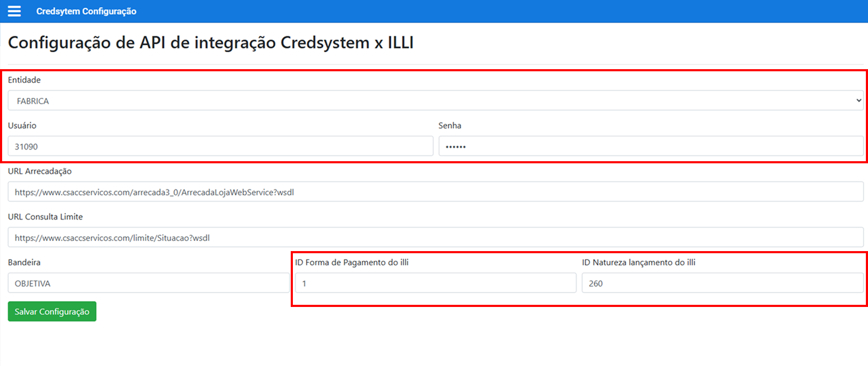
Task: Save with the Salvar Configuração button
Action: point(52,312)
